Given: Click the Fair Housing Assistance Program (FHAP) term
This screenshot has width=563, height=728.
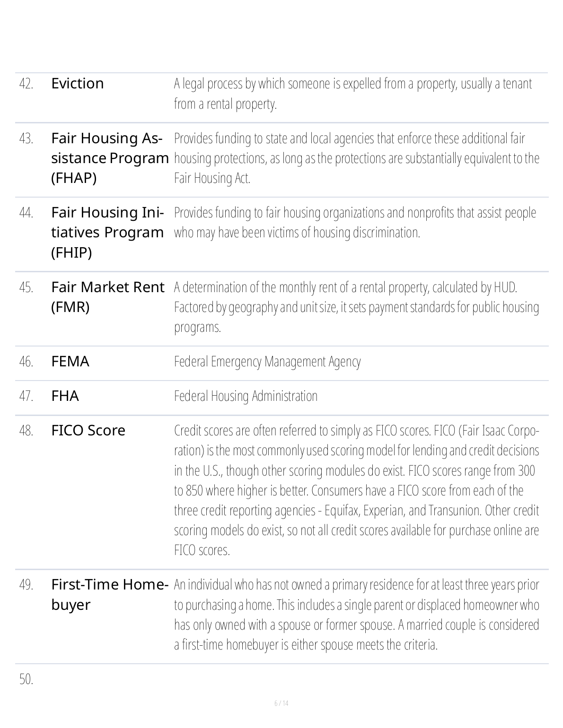Looking at the screenshot, I should [x=109, y=158].
